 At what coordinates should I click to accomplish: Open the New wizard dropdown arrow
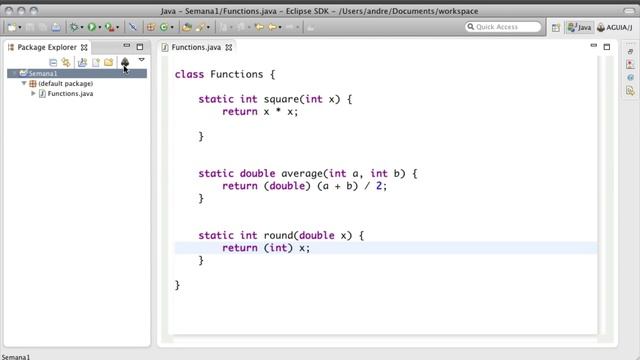(x=20, y=27)
